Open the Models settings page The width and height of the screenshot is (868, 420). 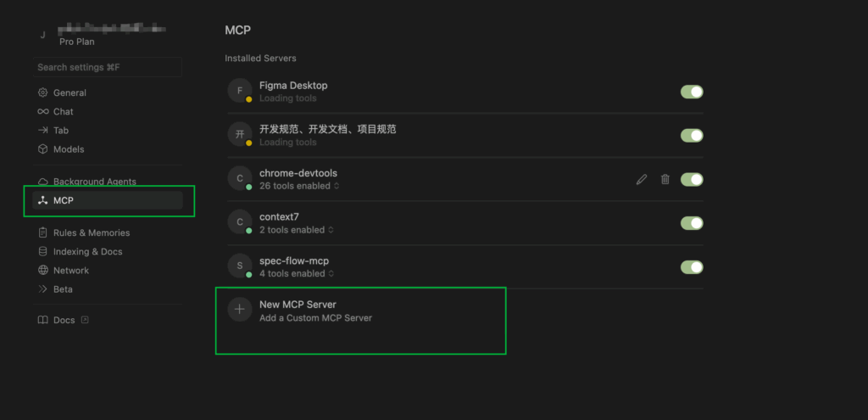pyautogui.click(x=69, y=149)
